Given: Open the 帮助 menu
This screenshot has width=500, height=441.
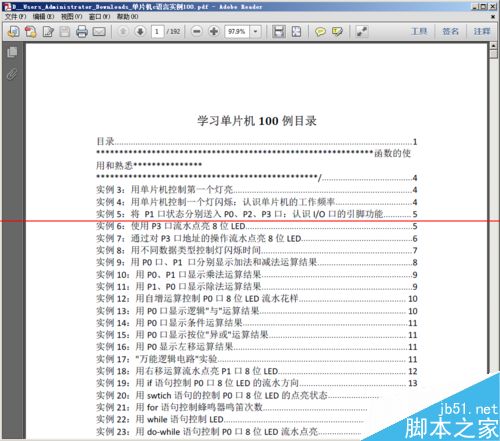Looking at the screenshot, I should [127, 16].
